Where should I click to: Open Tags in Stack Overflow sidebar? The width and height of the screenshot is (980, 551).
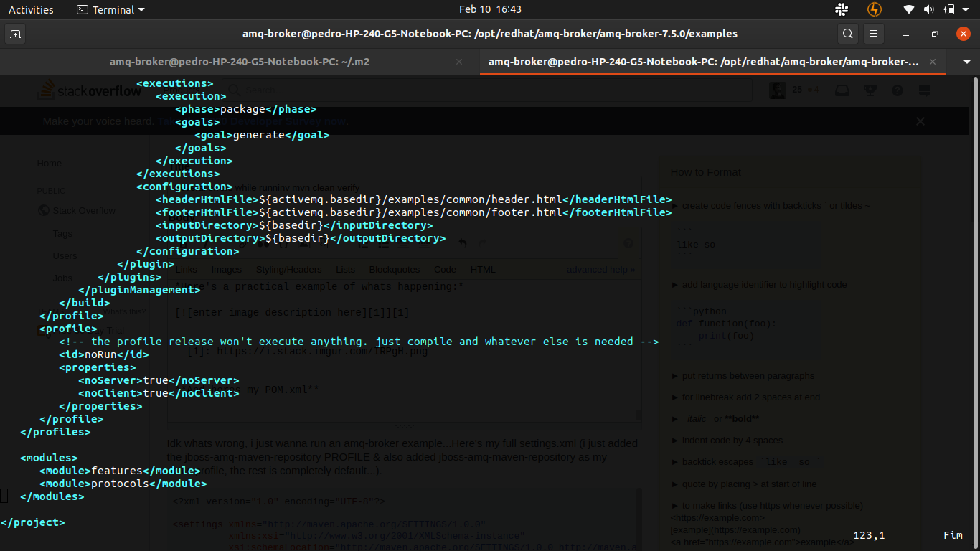click(x=62, y=234)
